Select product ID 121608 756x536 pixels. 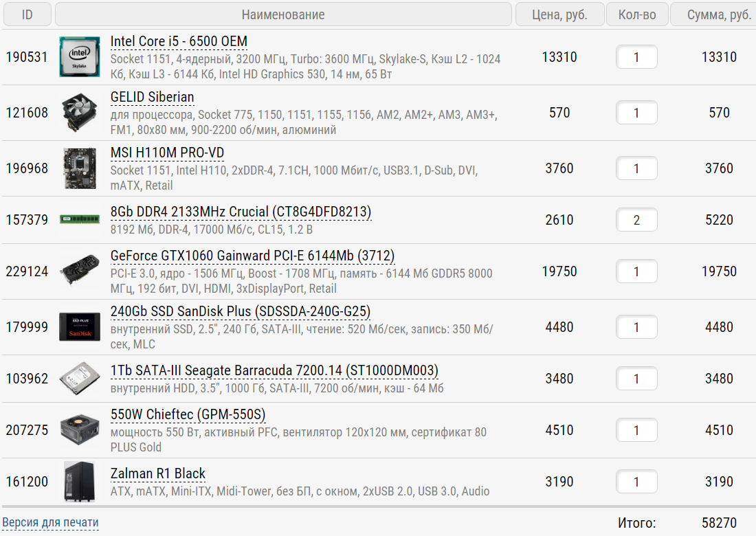click(27, 113)
